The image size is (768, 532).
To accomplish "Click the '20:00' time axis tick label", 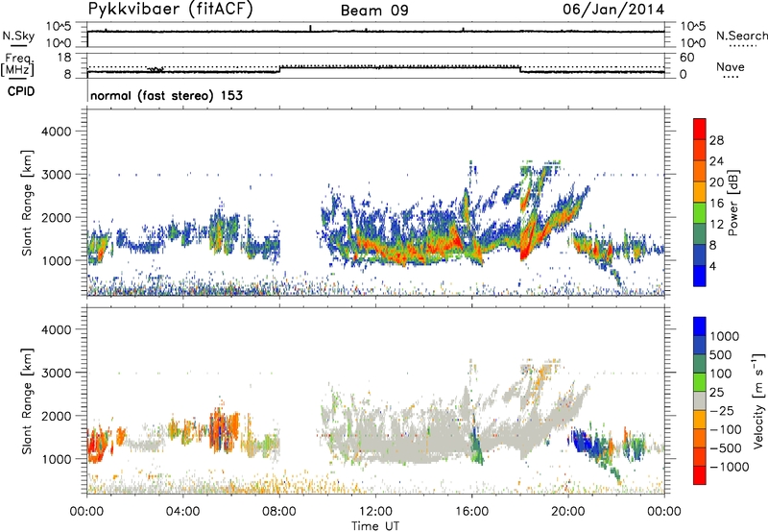I will 568,512.
